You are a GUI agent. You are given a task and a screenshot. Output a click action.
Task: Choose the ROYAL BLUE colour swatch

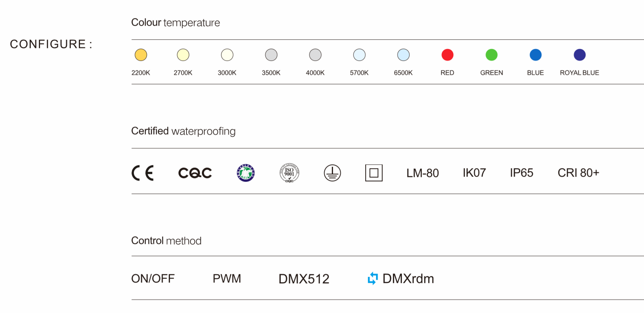point(579,55)
